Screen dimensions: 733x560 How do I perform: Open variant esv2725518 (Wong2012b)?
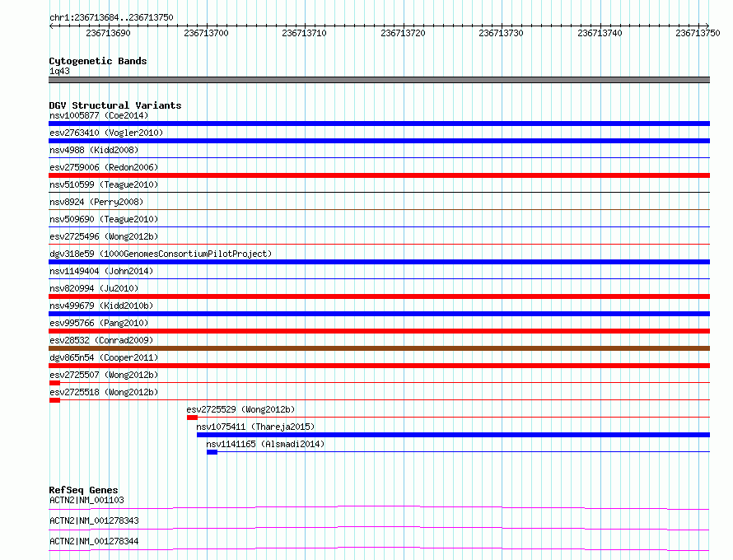[104, 392]
